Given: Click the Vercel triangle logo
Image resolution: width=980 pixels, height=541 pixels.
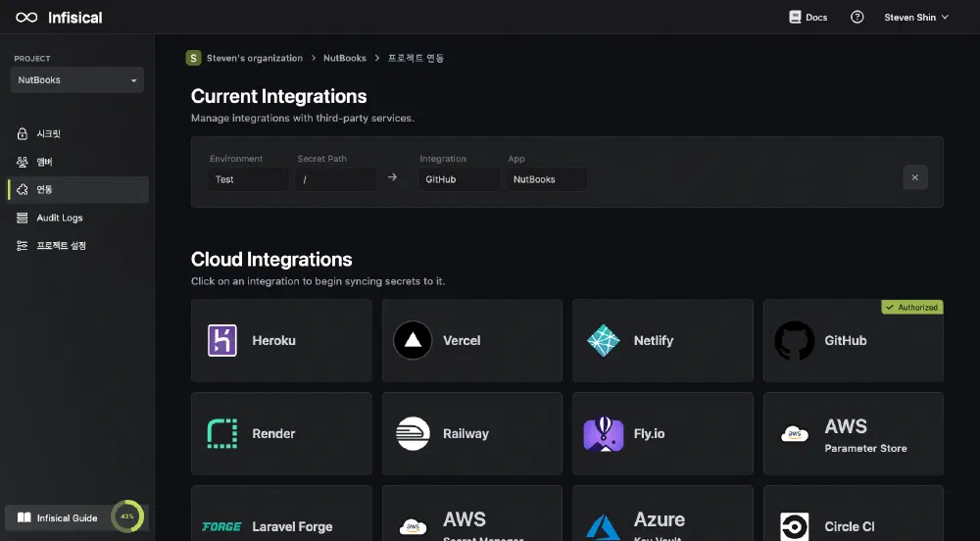Looking at the screenshot, I should [413, 340].
